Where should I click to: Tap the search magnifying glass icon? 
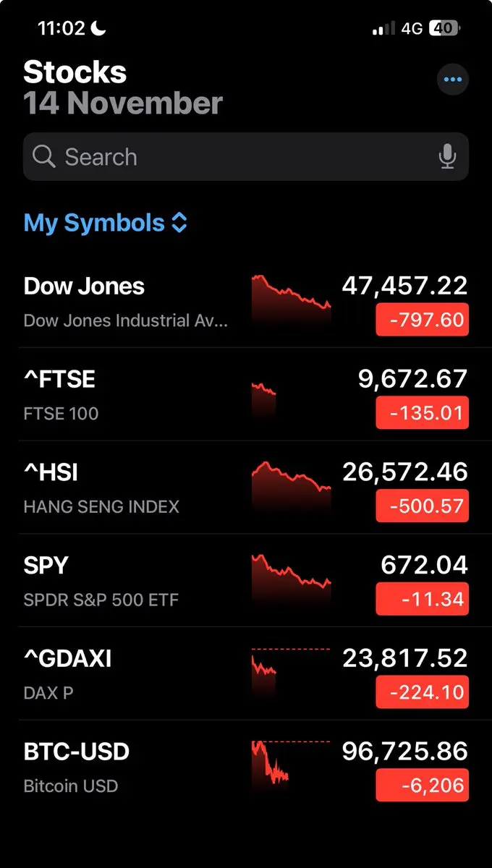point(44,156)
